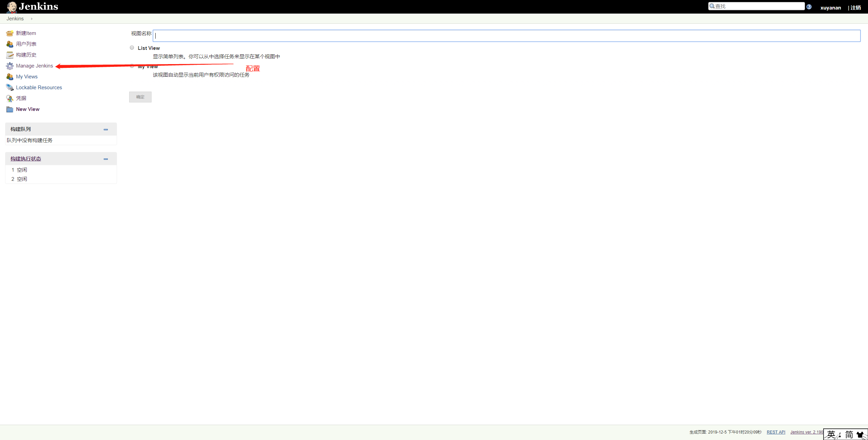868x440 pixels.
Task: Collapse the build executor status panel
Action: click(106, 159)
